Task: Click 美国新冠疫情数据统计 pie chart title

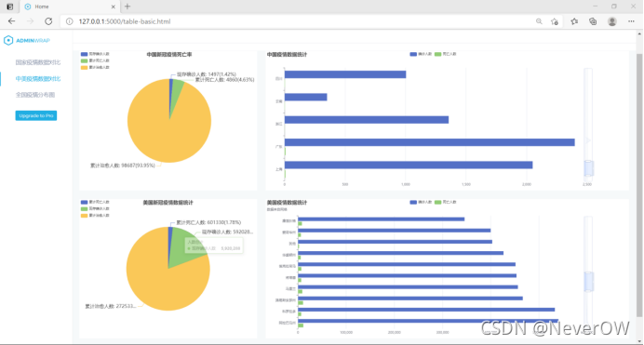Action: [168, 203]
